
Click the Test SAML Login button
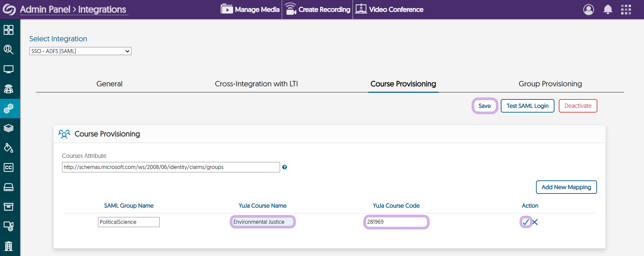click(x=527, y=106)
